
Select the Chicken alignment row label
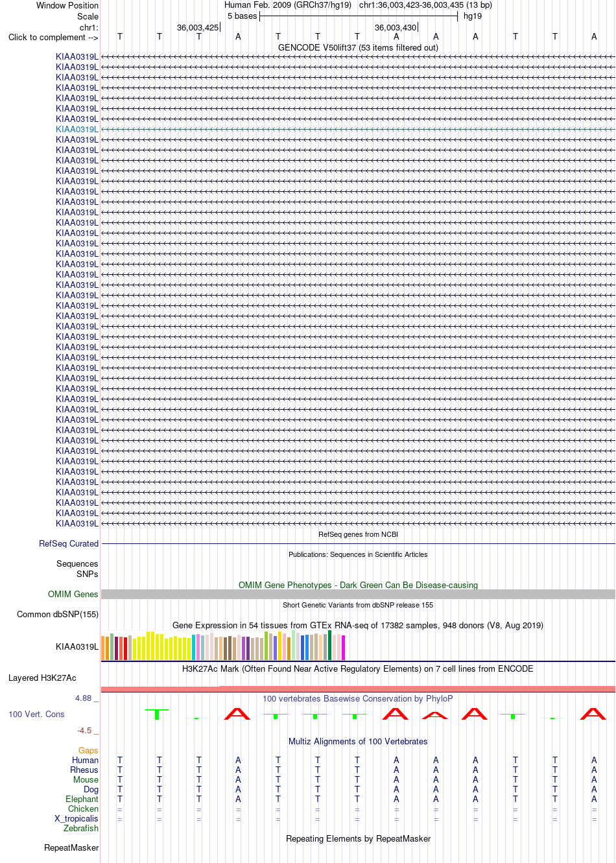tap(84, 809)
